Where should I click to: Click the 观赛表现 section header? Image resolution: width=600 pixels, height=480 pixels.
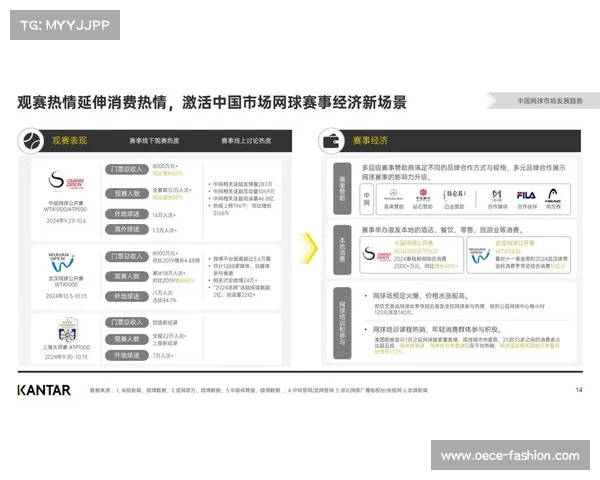(x=70, y=140)
